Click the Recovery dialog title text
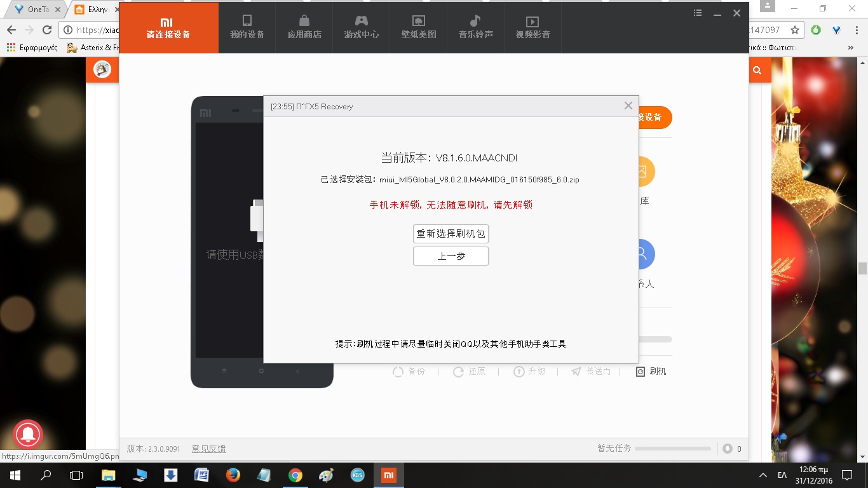Screen dimensions: 868x488 coord(311,106)
